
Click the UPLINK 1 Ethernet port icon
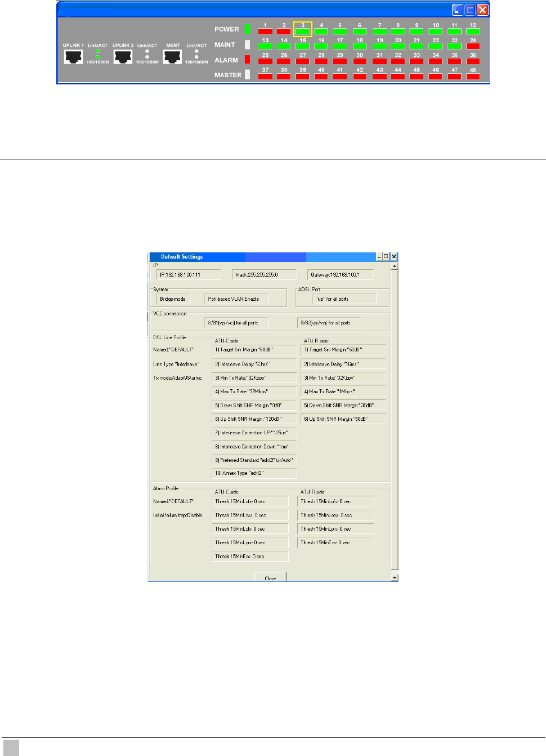click(73, 56)
